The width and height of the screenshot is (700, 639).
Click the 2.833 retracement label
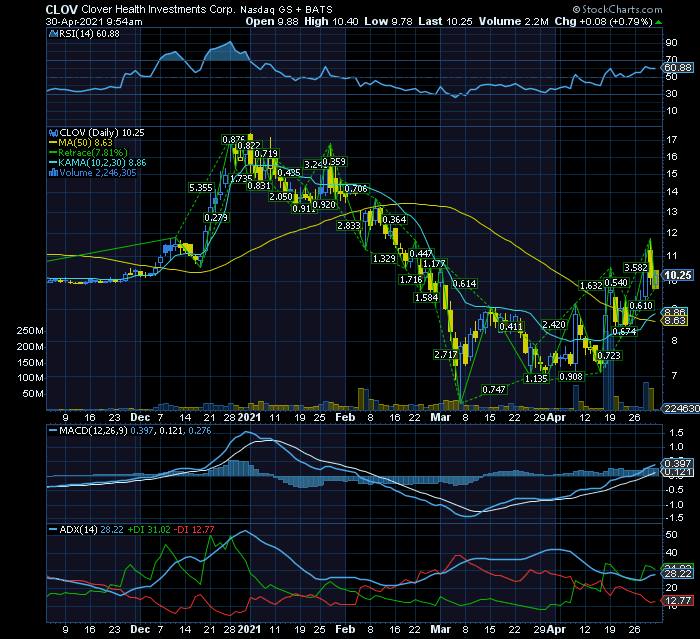349,226
